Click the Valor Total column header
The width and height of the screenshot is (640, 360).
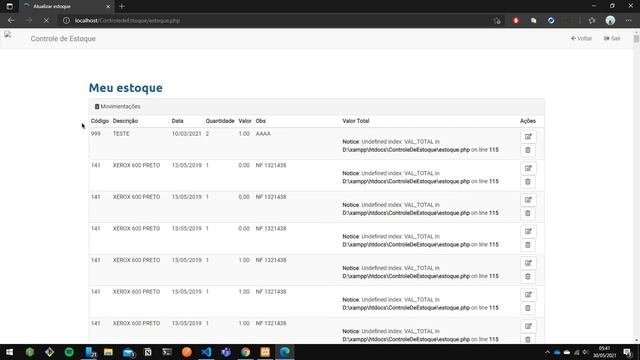coord(356,121)
